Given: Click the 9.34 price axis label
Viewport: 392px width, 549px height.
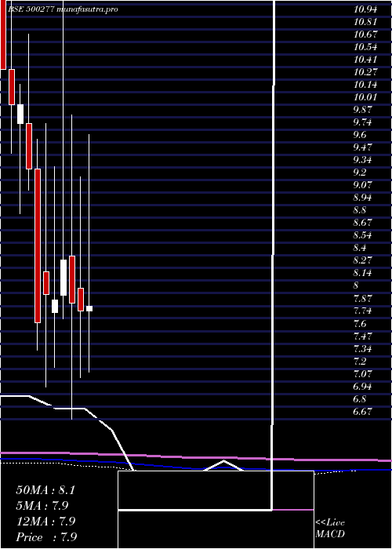Looking at the screenshot, I should pyautogui.click(x=362, y=160).
